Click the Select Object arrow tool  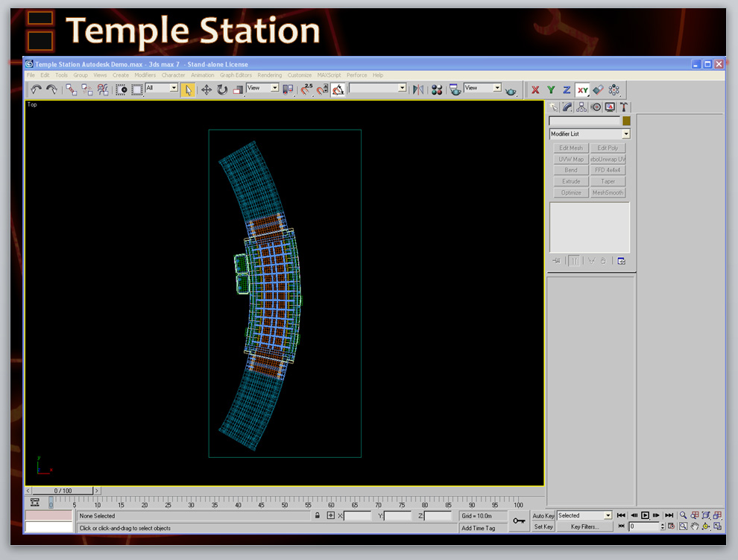click(x=188, y=89)
